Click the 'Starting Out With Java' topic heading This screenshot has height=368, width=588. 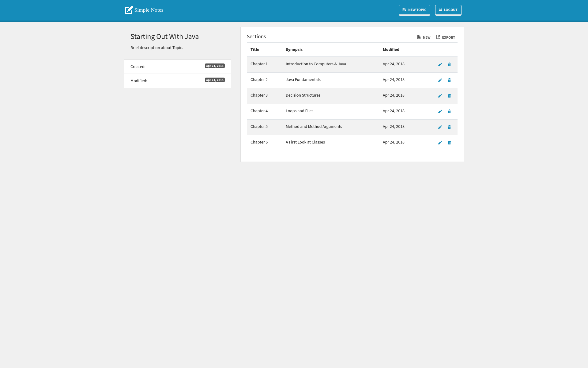tap(164, 36)
